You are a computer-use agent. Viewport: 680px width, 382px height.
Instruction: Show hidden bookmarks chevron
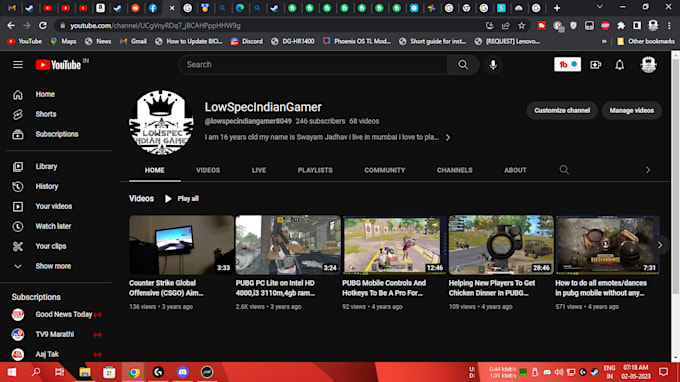coord(604,42)
